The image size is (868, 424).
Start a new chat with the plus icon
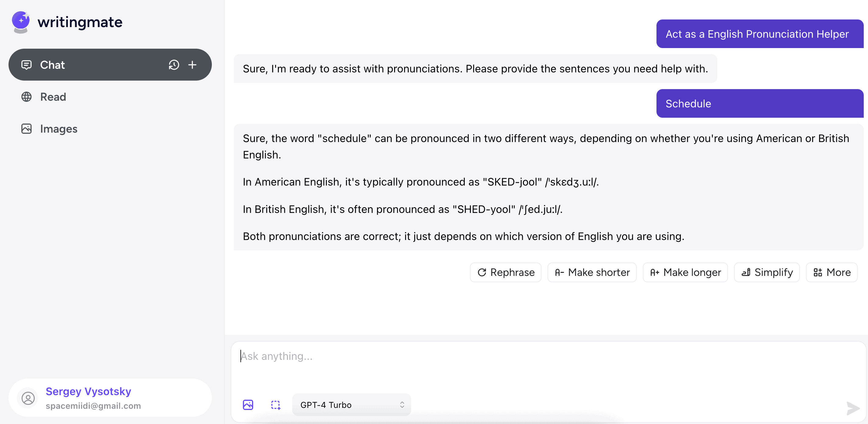click(192, 65)
